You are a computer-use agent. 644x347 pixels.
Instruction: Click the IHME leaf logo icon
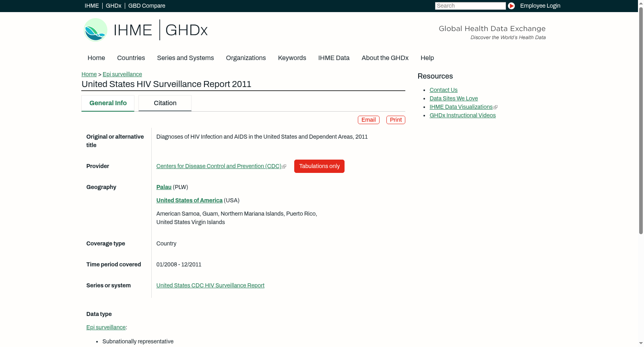[95, 30]
